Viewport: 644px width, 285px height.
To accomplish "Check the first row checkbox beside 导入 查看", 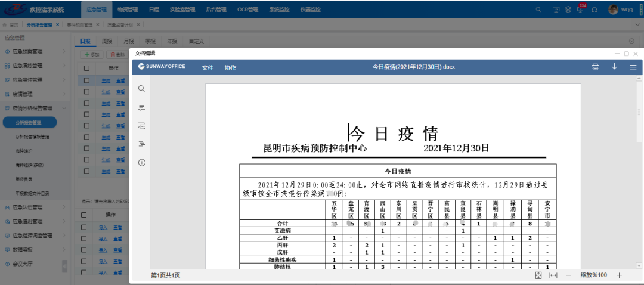I will click(84, 227).
